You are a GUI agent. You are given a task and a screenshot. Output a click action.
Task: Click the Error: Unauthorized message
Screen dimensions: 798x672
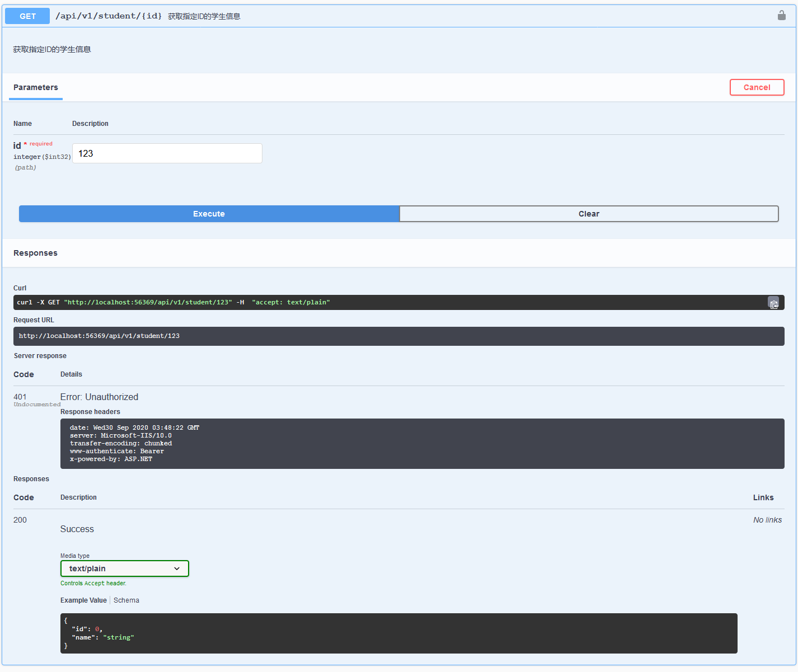point(99,397)
